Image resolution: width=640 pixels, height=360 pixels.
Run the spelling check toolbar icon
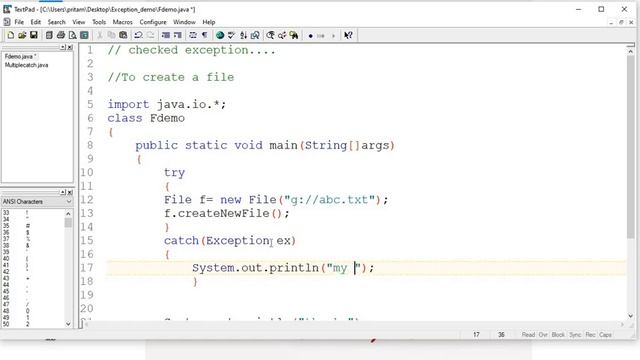(231, 36)
